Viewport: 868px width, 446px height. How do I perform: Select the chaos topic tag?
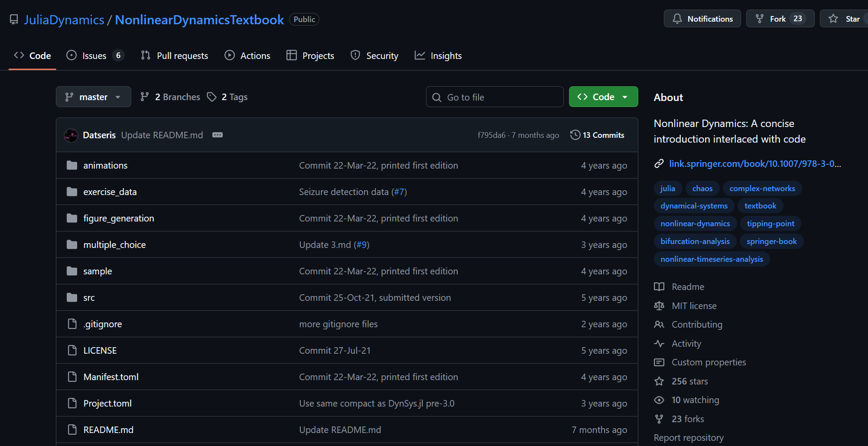click(x=702, y=189)
